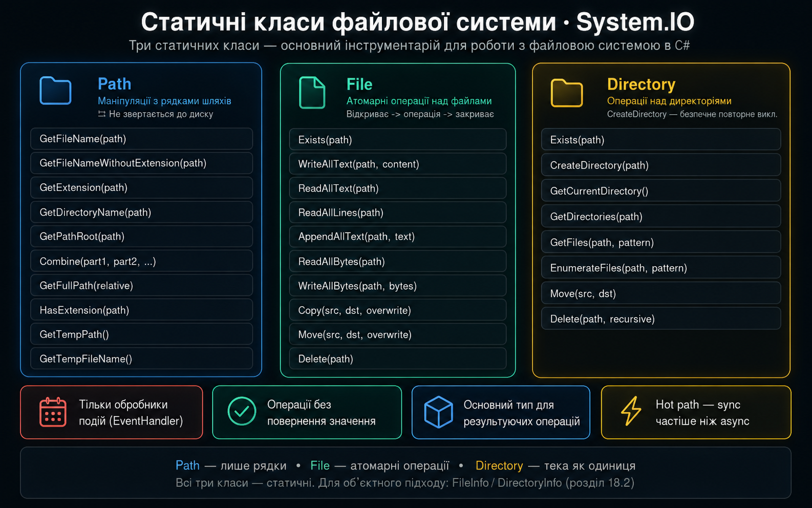Select AppendAllText(path, text) row
This screenshot has width=812, height=508.
(398, 237)
